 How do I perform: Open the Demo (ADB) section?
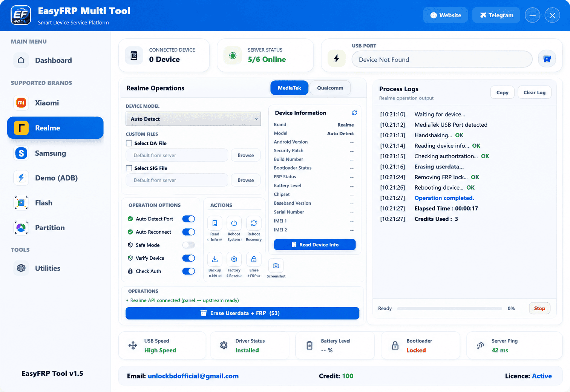[x=55, y=178]
